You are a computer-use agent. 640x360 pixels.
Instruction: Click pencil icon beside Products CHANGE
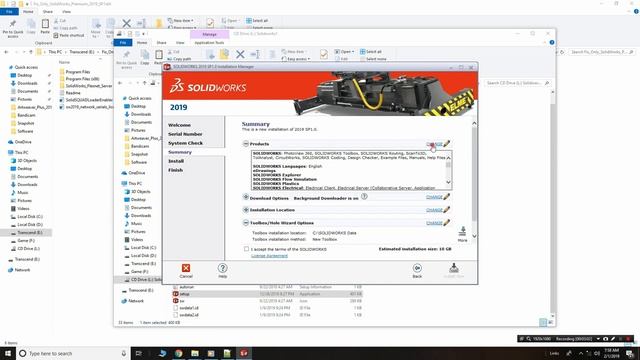click(447, 144)
